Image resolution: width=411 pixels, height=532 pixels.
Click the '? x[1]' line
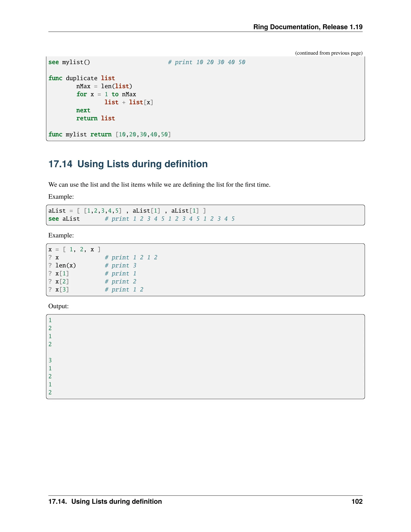tap(59, 274)
